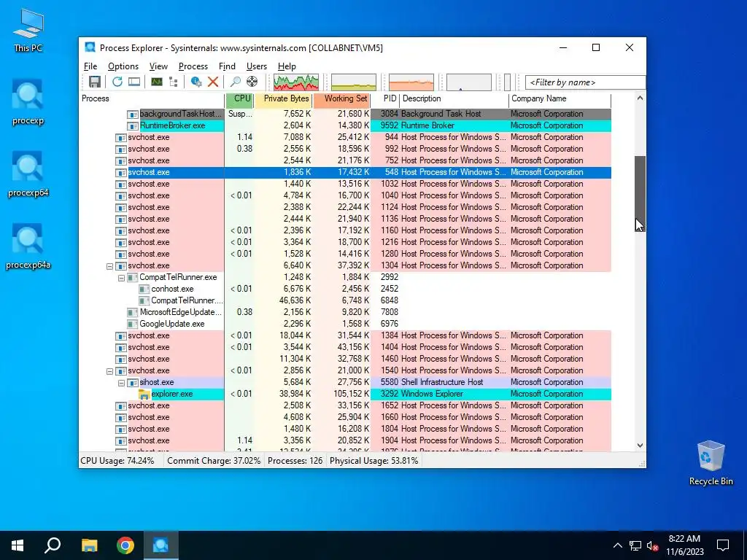
Task: Select the procexp desktop icon
Action: [x=28, y=102]
